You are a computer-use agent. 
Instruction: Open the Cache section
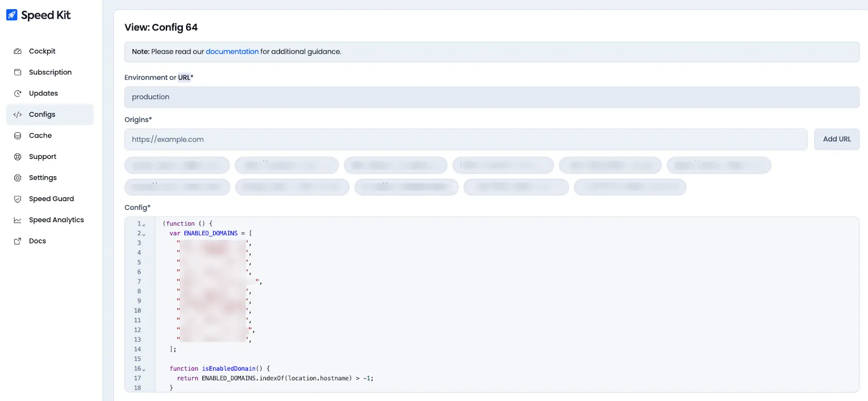tap(50, 135)
